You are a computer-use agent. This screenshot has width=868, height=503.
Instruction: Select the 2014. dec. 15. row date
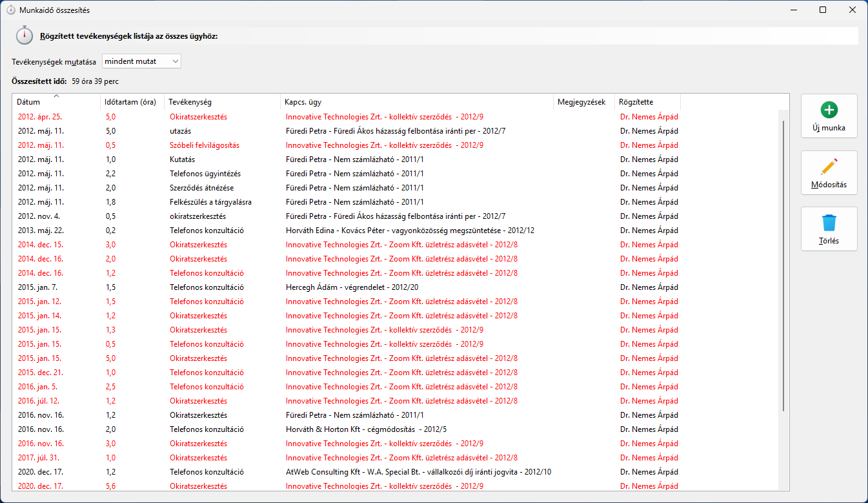(x=41, y=245)
